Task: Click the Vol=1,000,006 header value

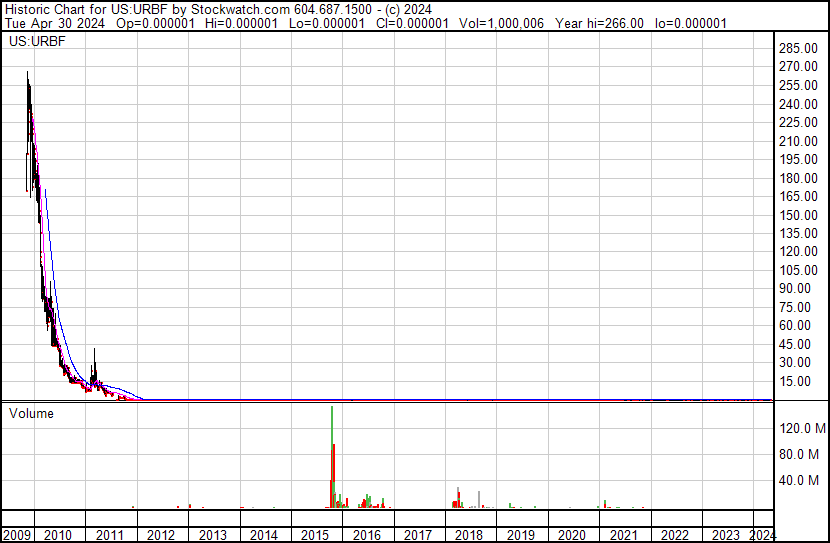Action: point(501,23)
